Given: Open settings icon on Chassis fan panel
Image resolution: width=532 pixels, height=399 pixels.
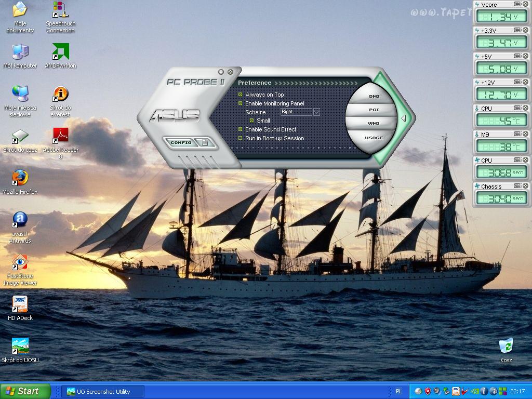Looking at the screenshot, I should point(517,186).
